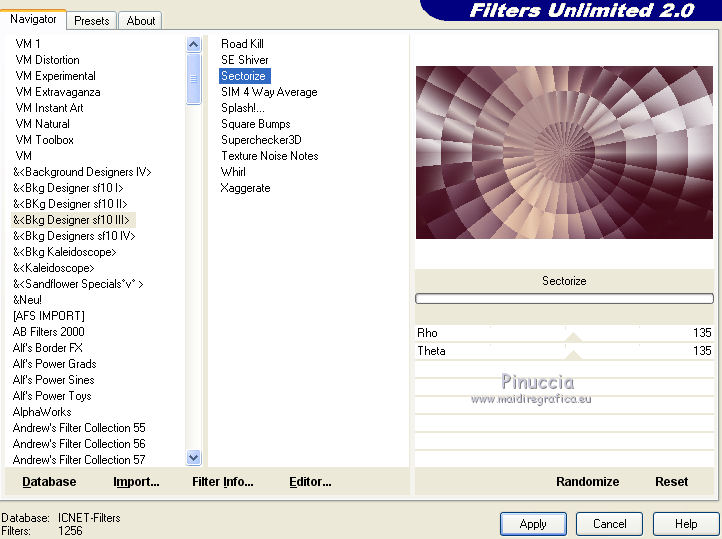Select VM 1 category
Image resolution: width=722 pixels, height=539 pixels.
coord(28,44)
